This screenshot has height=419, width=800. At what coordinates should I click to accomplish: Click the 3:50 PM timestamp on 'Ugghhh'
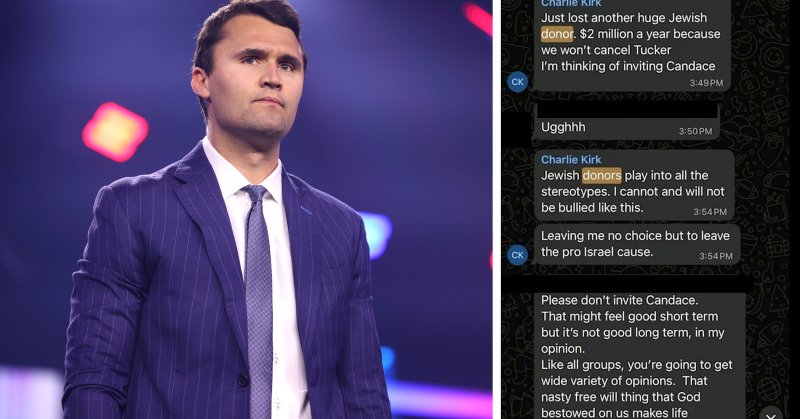(695, 131)
